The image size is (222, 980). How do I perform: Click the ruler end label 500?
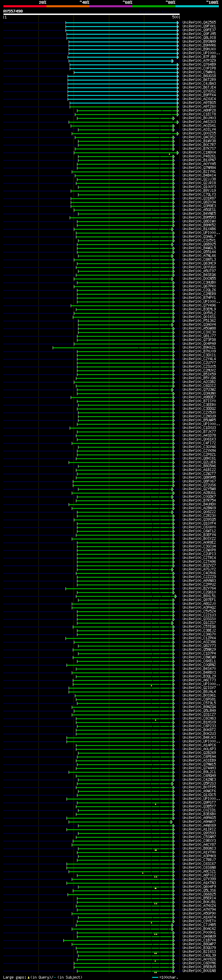coord(175,17)
